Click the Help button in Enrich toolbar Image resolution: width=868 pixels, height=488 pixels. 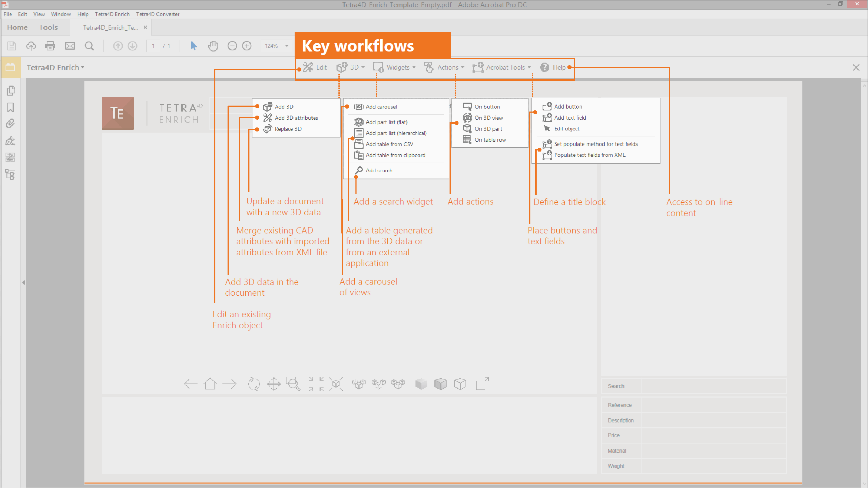point(553,67)
